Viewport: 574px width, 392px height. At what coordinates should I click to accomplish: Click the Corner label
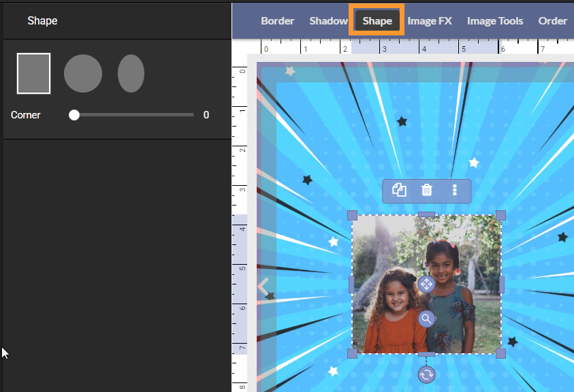(x=26, y=115)
